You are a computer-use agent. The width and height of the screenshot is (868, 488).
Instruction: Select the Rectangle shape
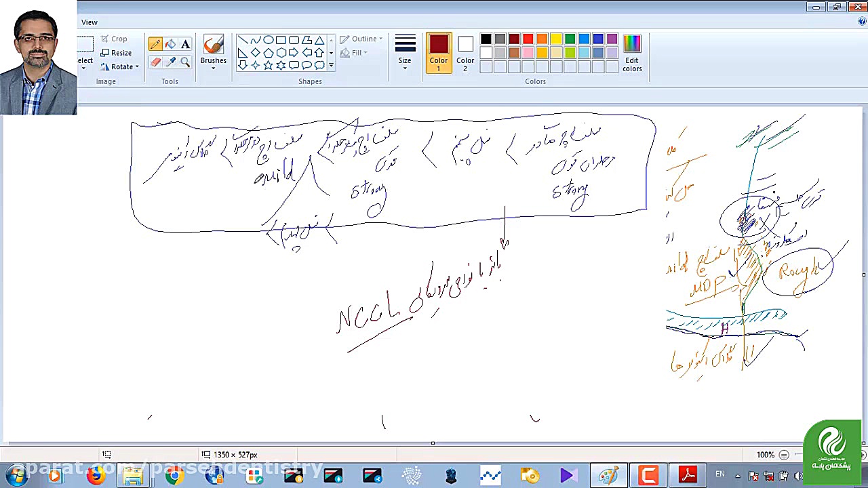(x=281, y=40)
